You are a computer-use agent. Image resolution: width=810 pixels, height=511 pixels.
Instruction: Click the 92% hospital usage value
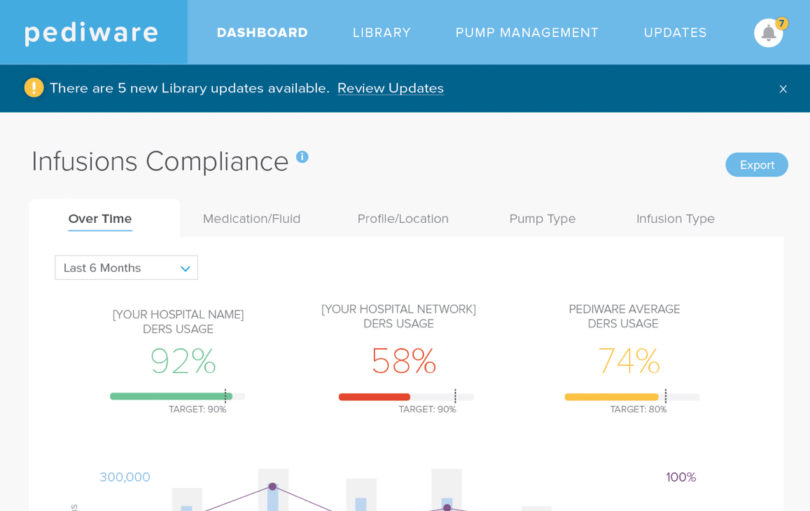click(183, 361)
